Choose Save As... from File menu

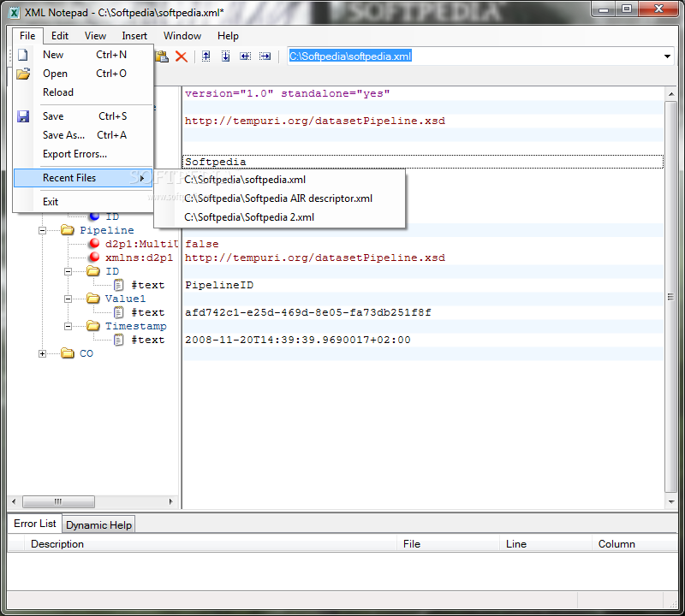pos(84,135)
